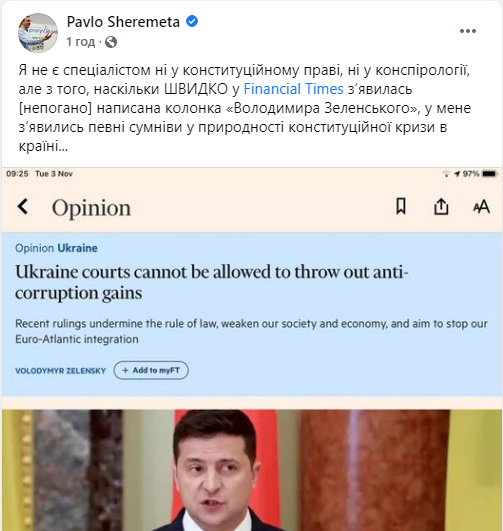Click the article headline about Ukraine courts
This screenshot has height=531, width=503.
(x=211, y=282)
